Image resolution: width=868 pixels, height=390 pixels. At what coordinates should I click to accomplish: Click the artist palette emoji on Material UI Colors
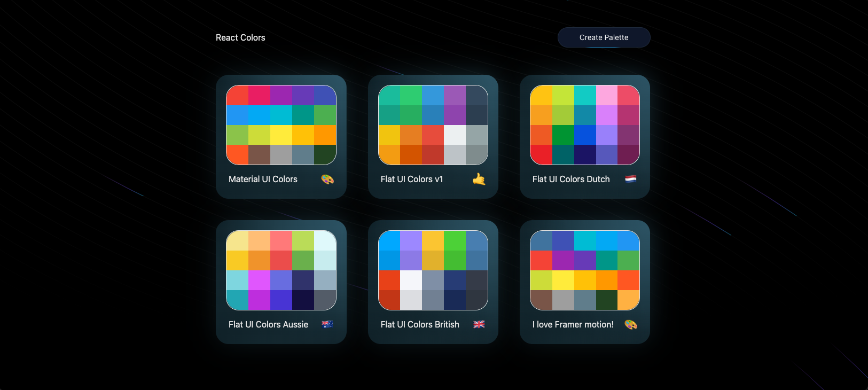(327, 179)
